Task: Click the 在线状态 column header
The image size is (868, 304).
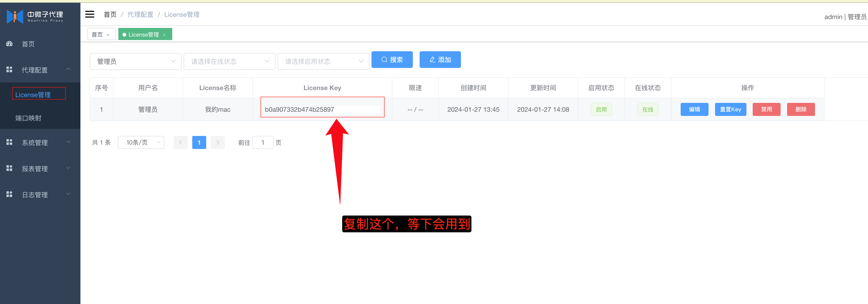Action: pyautogui.click(x=648, y=88)
